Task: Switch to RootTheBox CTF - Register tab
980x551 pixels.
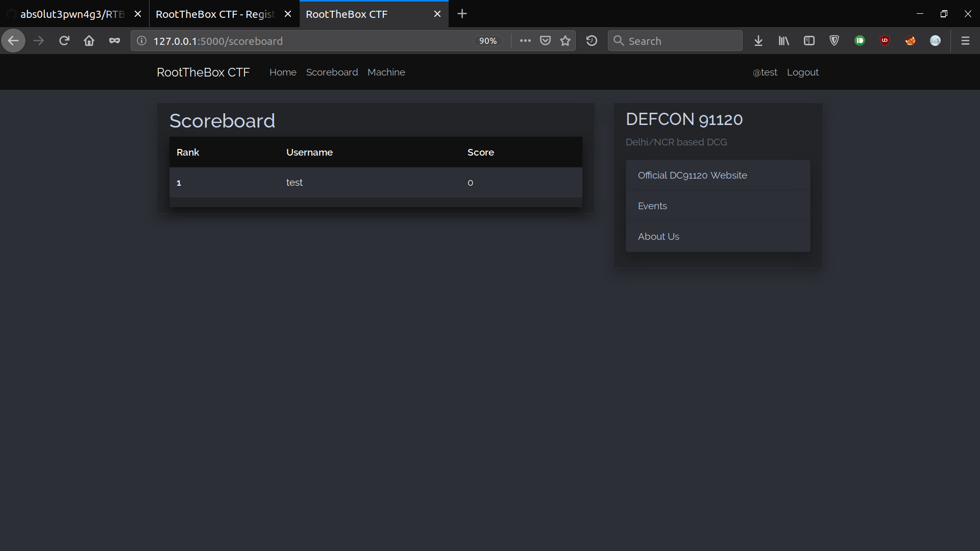Action: 215,14
